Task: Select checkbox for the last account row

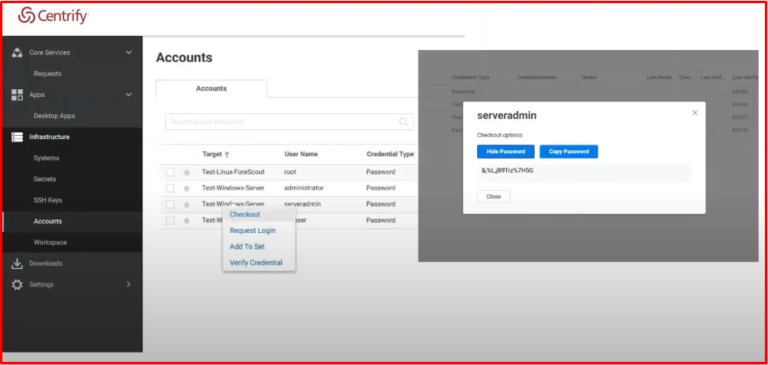Action: pos(170,220)
